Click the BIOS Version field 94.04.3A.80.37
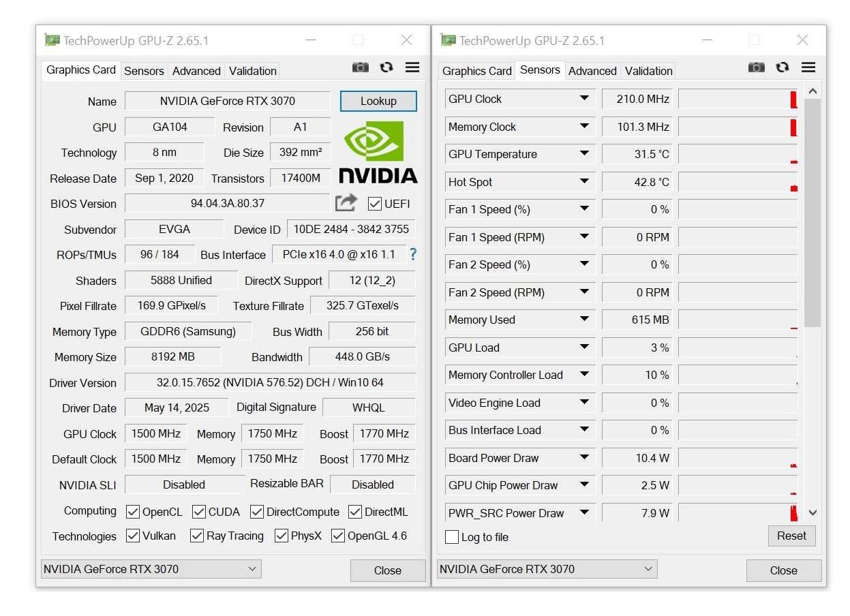 coord(228,203)
